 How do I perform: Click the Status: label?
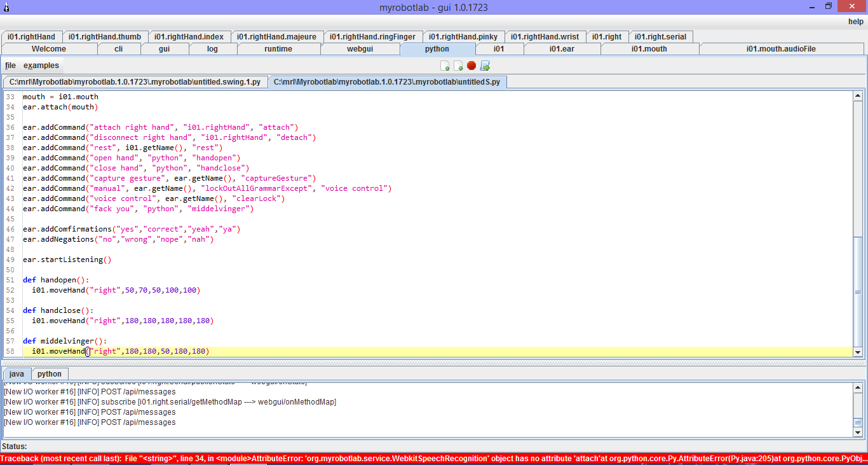click(x=15, y=447)
